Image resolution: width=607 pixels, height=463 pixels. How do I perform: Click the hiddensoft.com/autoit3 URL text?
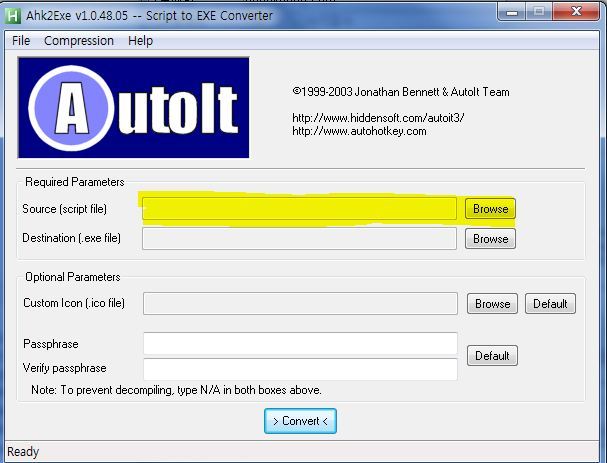point(378,118)
